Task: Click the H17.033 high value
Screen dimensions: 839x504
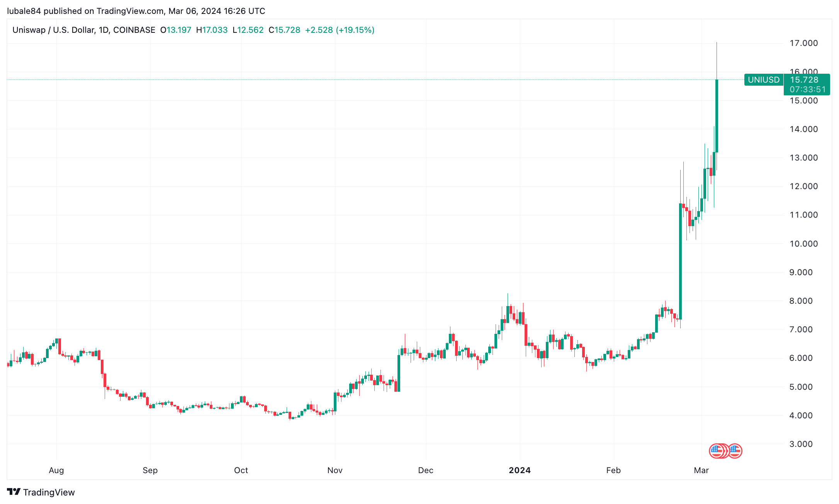Action: tap(212, 30)
